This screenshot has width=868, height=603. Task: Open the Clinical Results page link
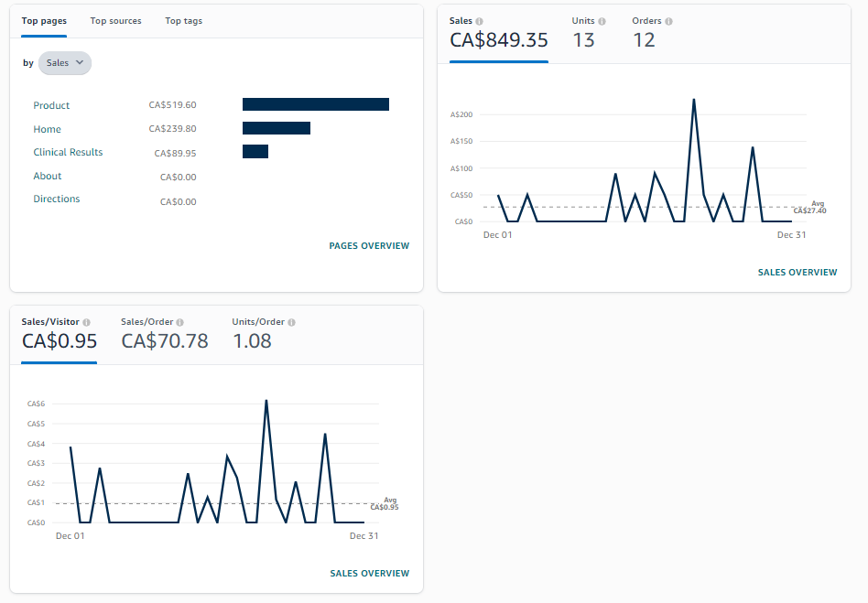pos(68,152)
